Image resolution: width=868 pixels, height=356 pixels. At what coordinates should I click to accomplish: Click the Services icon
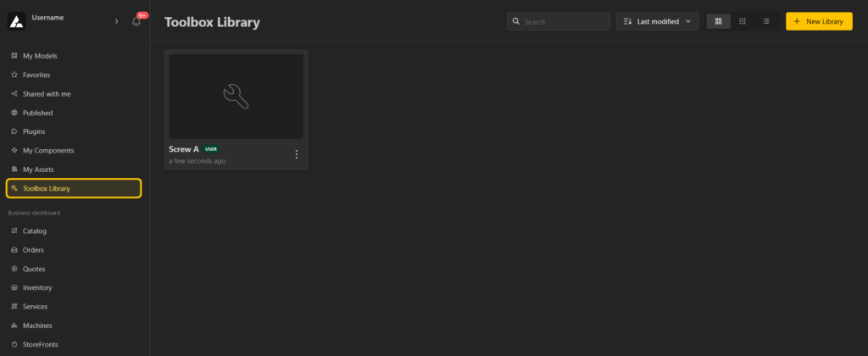point(14,306)
